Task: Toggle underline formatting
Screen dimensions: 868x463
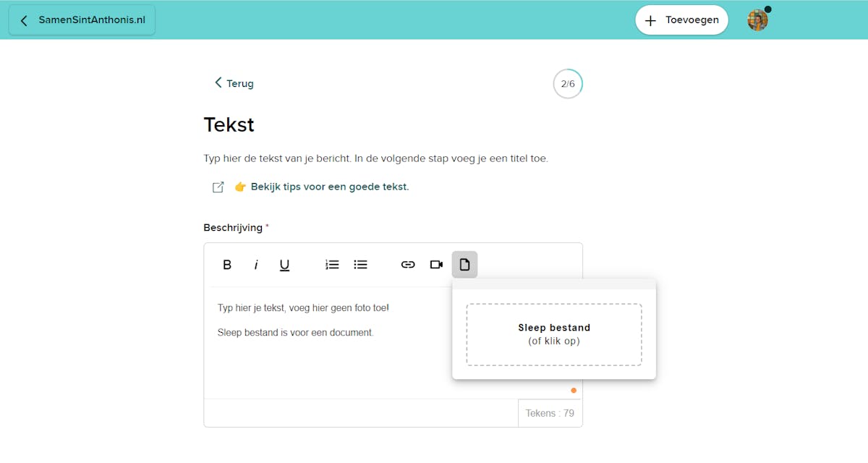Action: coord(284,265)
